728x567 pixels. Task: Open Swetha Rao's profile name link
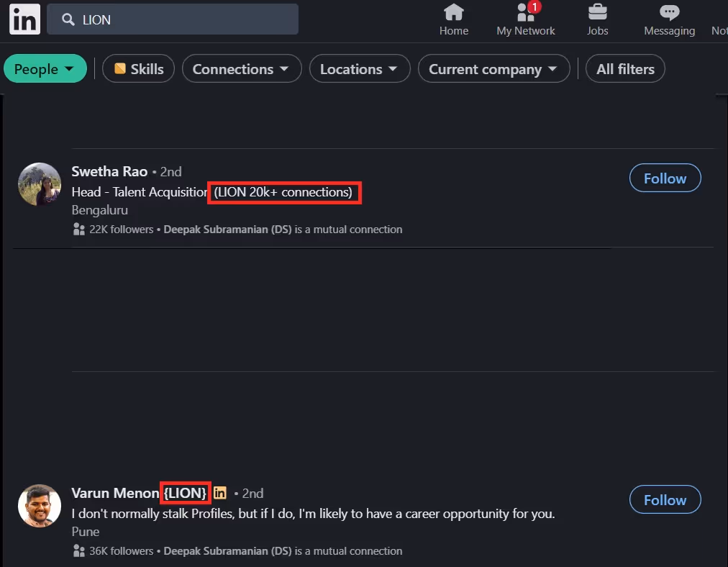[109, 171]
